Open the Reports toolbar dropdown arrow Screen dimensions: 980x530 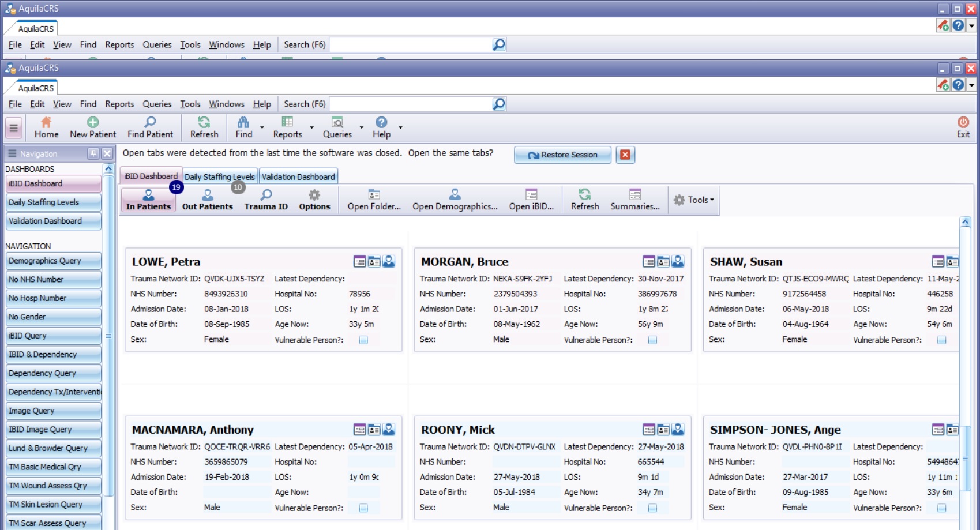312,127
